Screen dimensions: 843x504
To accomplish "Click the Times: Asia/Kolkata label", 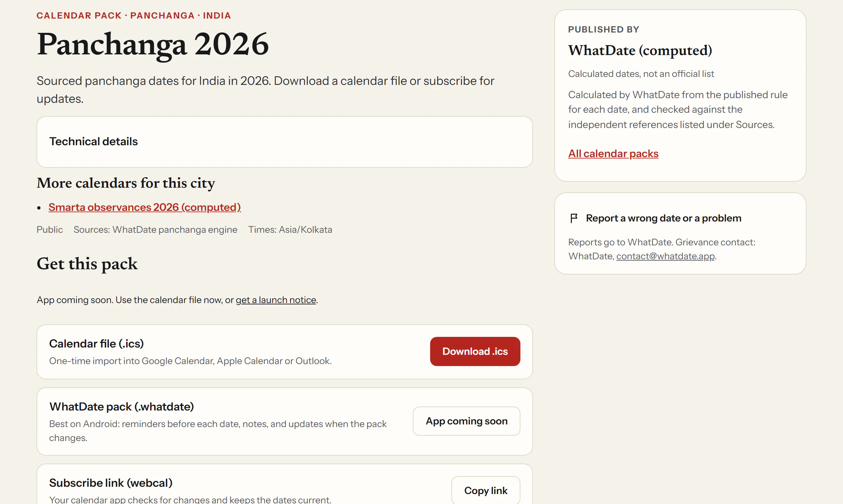I will click(x=290, y=229).
